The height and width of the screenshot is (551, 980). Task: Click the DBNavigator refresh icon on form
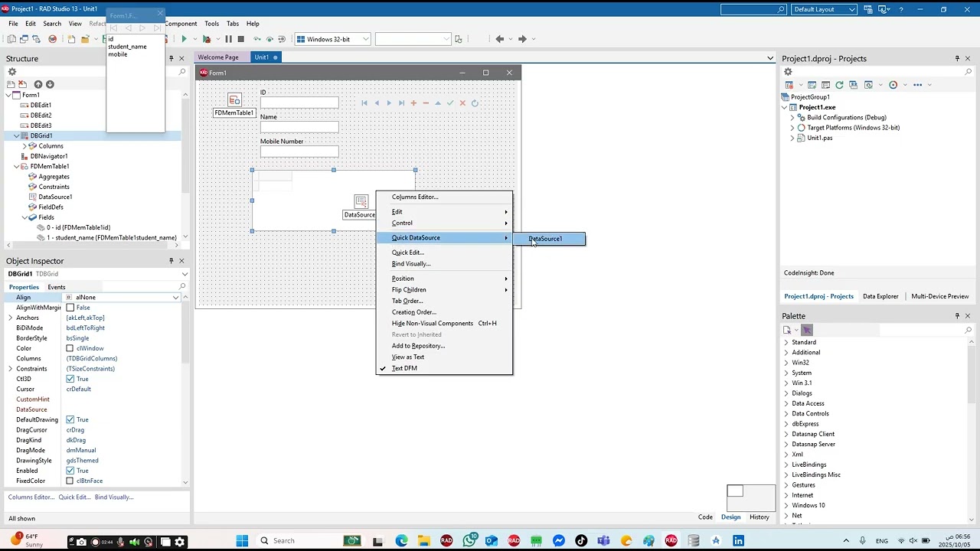475,103
